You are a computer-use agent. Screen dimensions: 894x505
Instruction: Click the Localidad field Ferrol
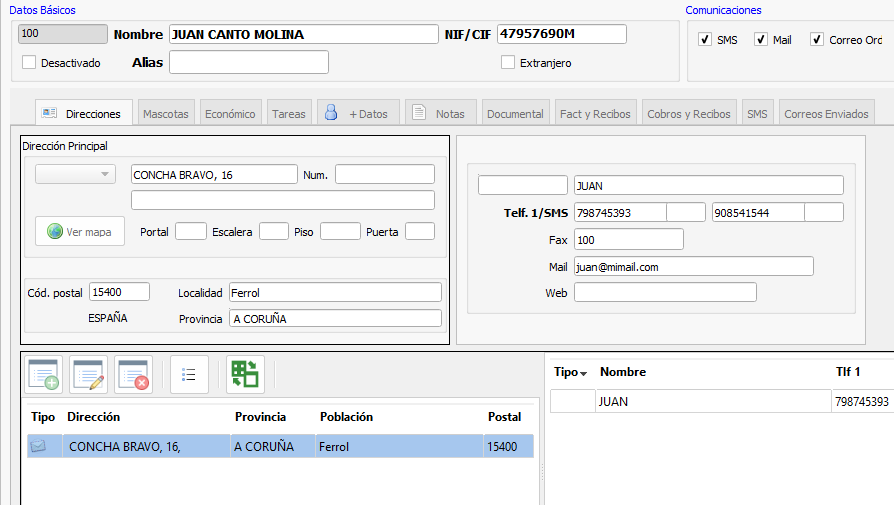pyautogui.click(x=335, y=292)
